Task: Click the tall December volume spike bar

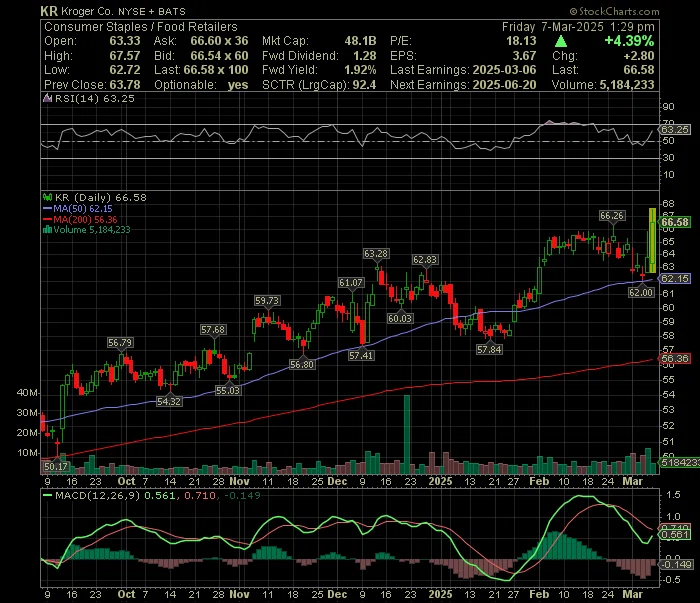Action: 407,434
